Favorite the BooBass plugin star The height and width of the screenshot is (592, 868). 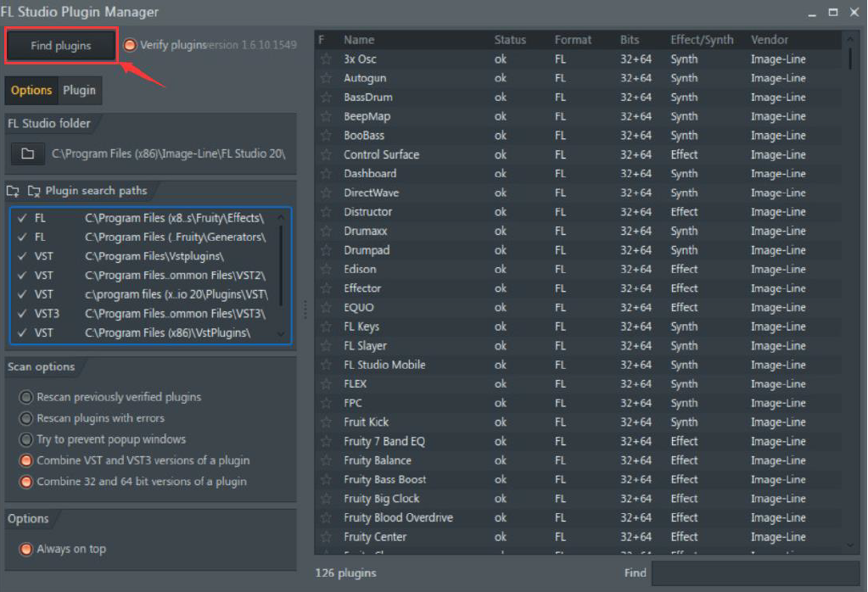coord(326,135)
